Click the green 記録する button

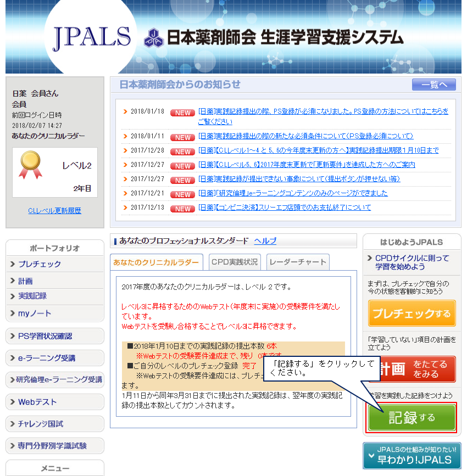click(x=412, y=418)
